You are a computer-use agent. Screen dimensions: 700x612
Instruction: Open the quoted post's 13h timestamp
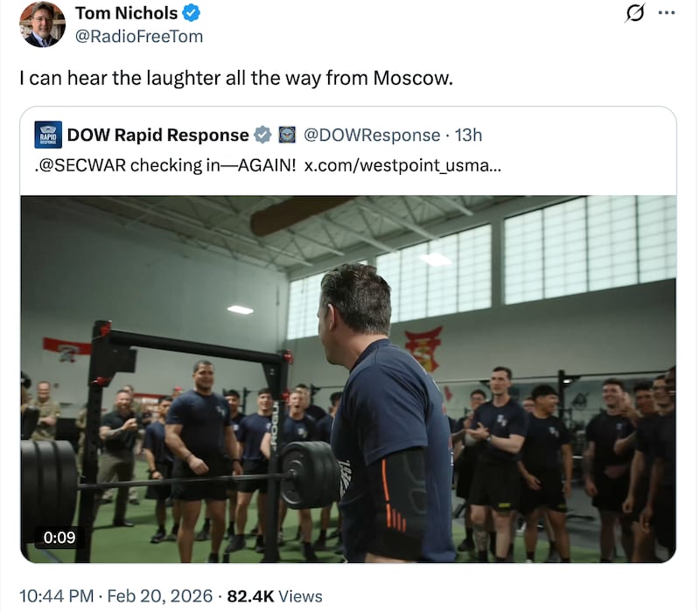(469, 135)
